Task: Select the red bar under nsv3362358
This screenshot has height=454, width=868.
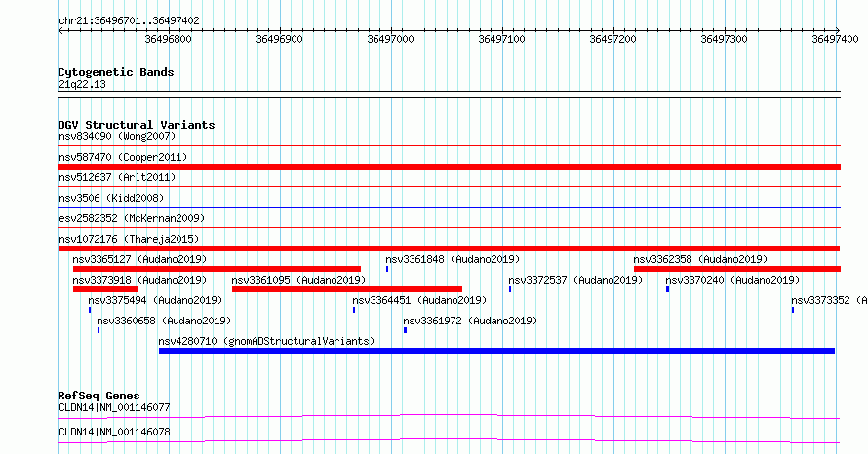Action: 737,269
